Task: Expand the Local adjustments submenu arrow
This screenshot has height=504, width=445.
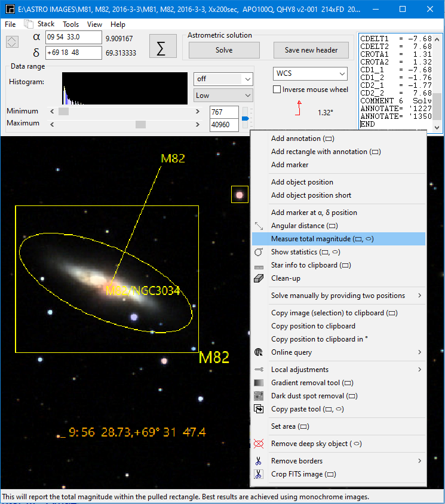Action: pyautogui.click(x=419, y=369)
